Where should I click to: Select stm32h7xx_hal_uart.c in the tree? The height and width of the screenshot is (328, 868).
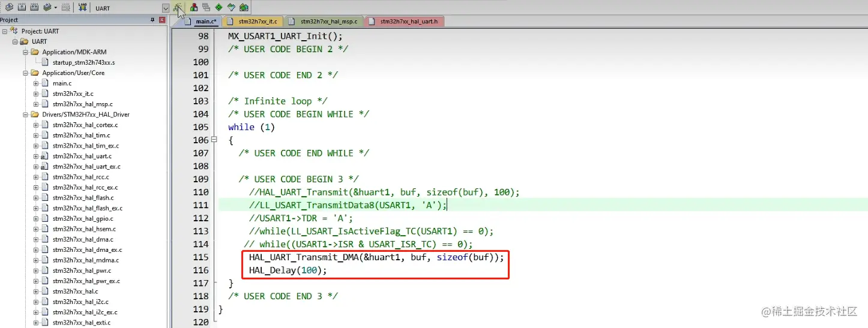coord(82,156)
